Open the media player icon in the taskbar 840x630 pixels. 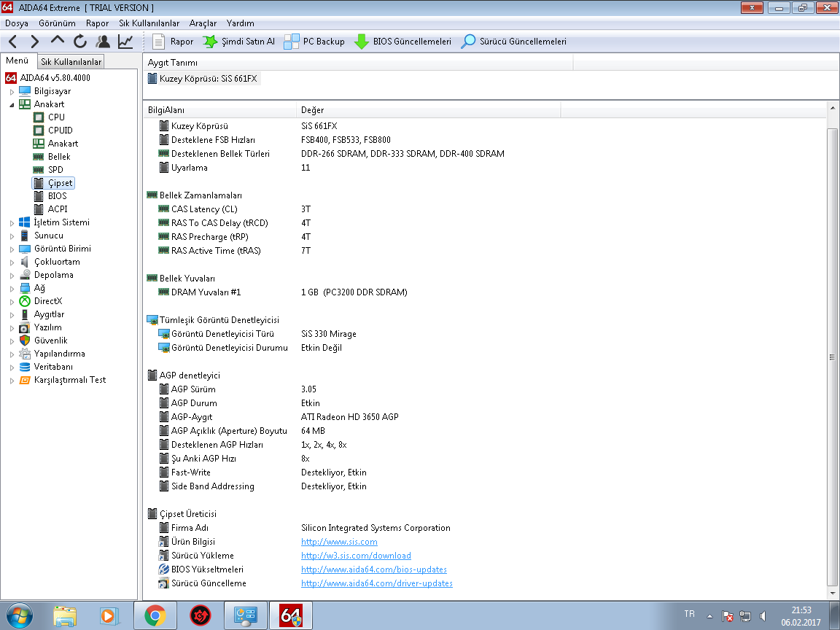[109, 615]
